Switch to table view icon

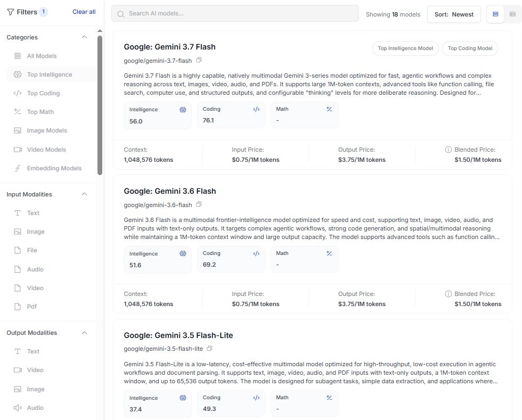(x=512, y=14)
